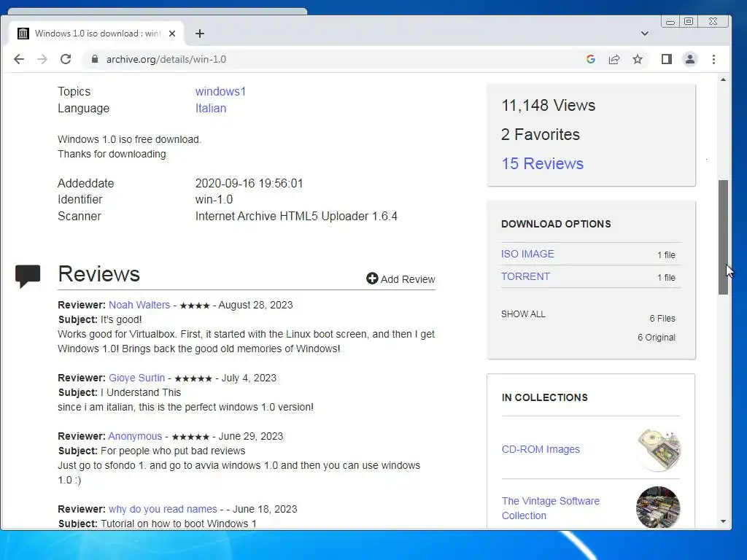Click 'Internet Archive HTML5 Uploader 1.6.4' text

click(x=296, y=216)
